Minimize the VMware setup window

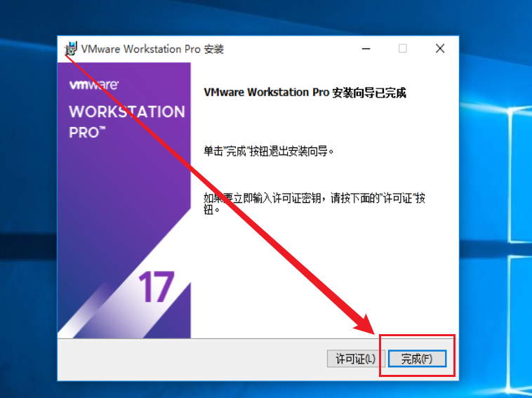pyautogui.click(x=366, y=49)
